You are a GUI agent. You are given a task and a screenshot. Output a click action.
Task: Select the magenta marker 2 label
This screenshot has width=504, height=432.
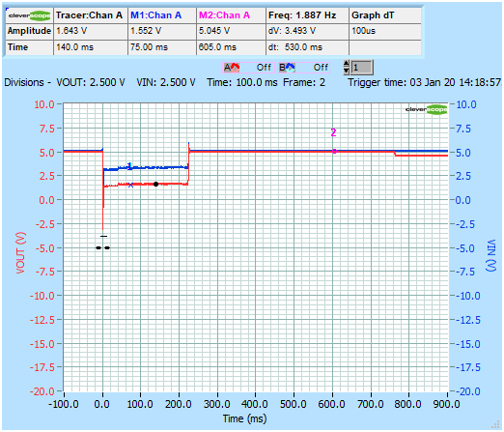[x=333, y=132]
